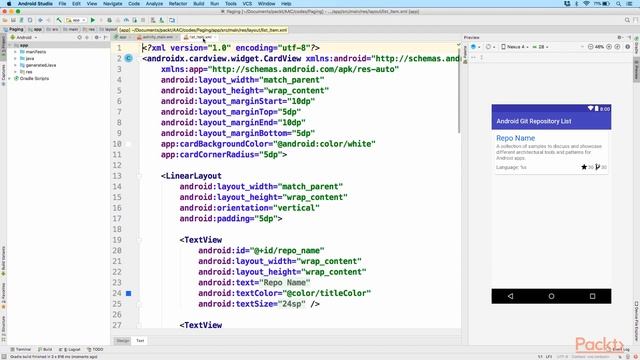Click the Repo Name title in preview

coord(516,138)
